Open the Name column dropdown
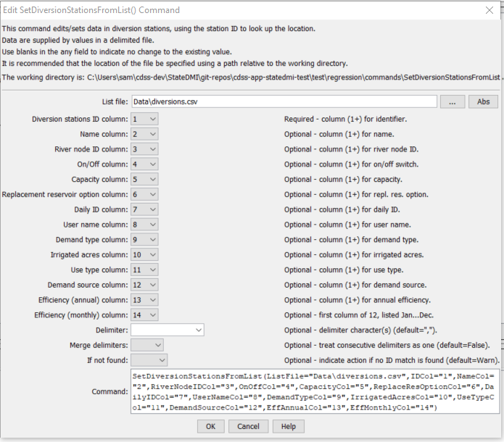The image size is (504, 442). [x=144, y=134]
